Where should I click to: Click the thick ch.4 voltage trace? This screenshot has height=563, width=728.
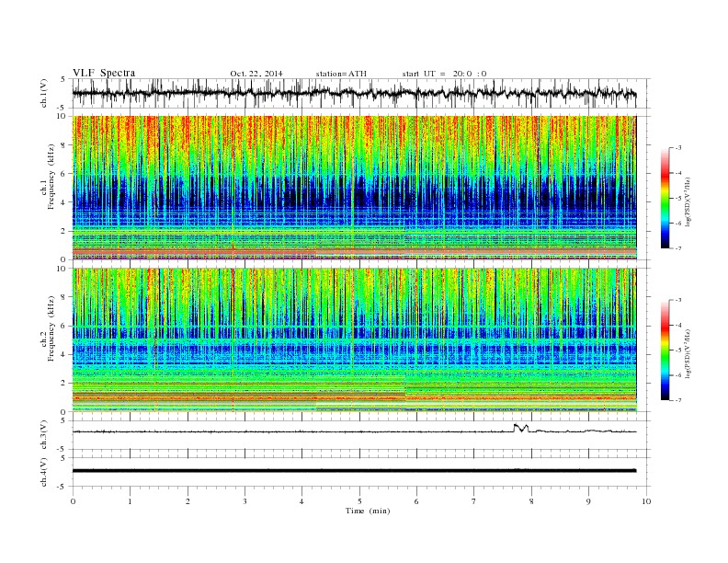pos(354,471)
